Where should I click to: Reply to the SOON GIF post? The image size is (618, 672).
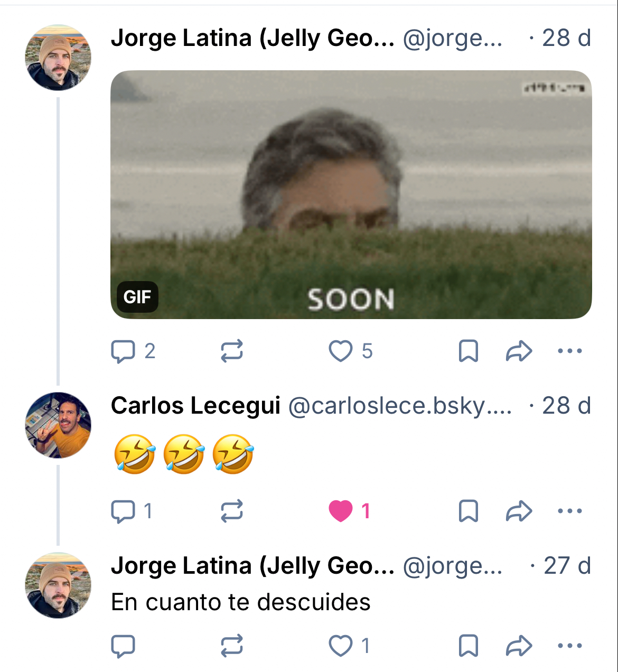tap(123, 351)
